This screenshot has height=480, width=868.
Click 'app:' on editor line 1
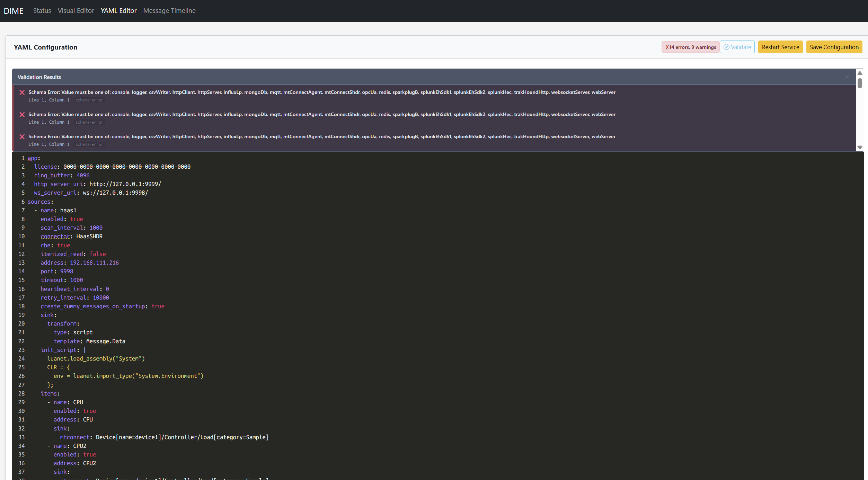pyautogui.click(x=34, y=158)
